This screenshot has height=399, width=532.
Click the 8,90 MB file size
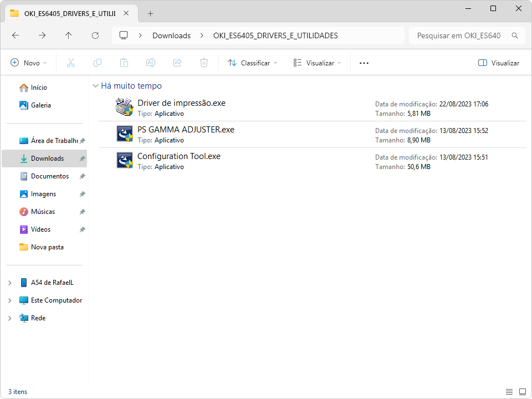(419, 140)
